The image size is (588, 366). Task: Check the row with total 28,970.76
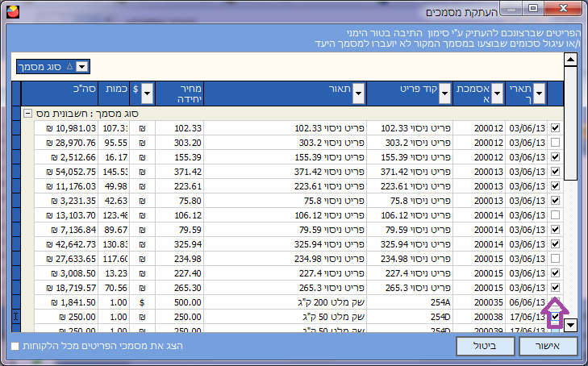tap(555, 143)
